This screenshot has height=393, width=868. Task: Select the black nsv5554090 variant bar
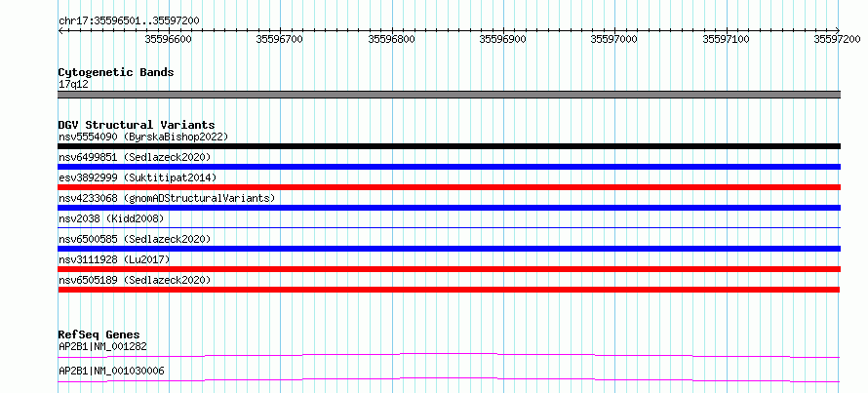pos(449,146)
